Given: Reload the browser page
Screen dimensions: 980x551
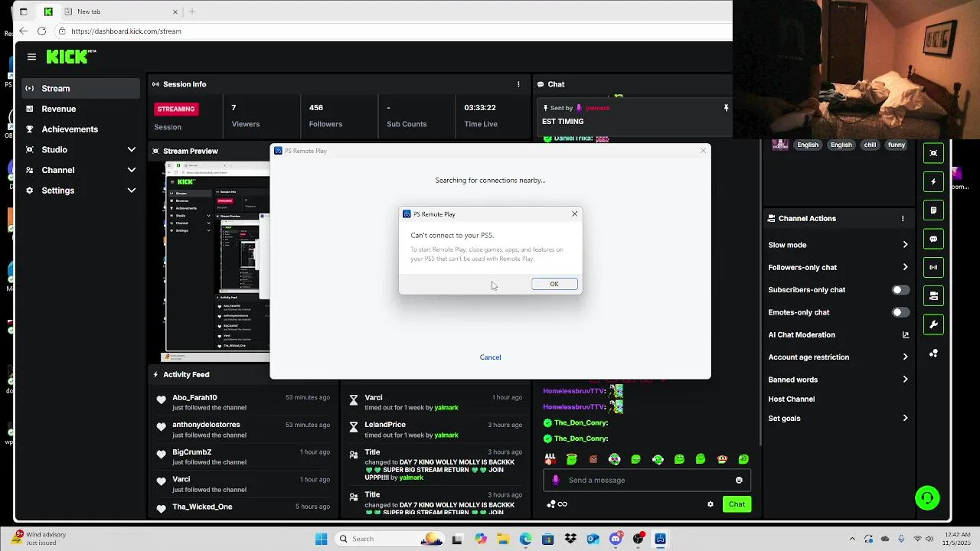Looking at the screenshot, I should tap(42, 31).
